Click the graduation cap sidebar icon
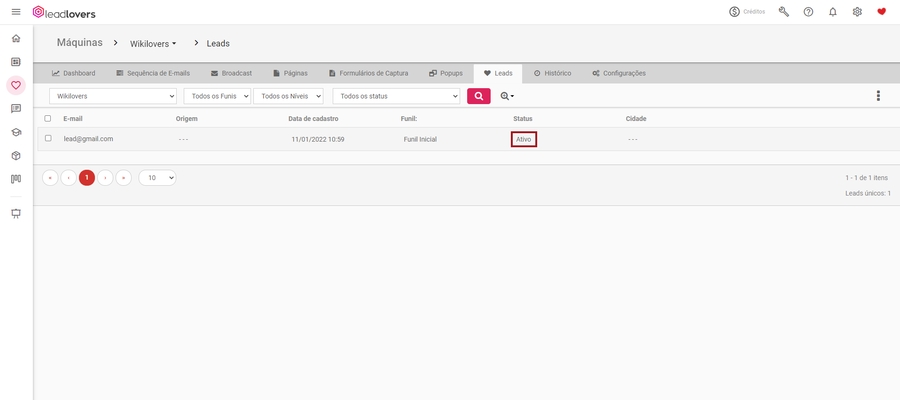Viewport: 900px width, 400px height. click(16, 132)
